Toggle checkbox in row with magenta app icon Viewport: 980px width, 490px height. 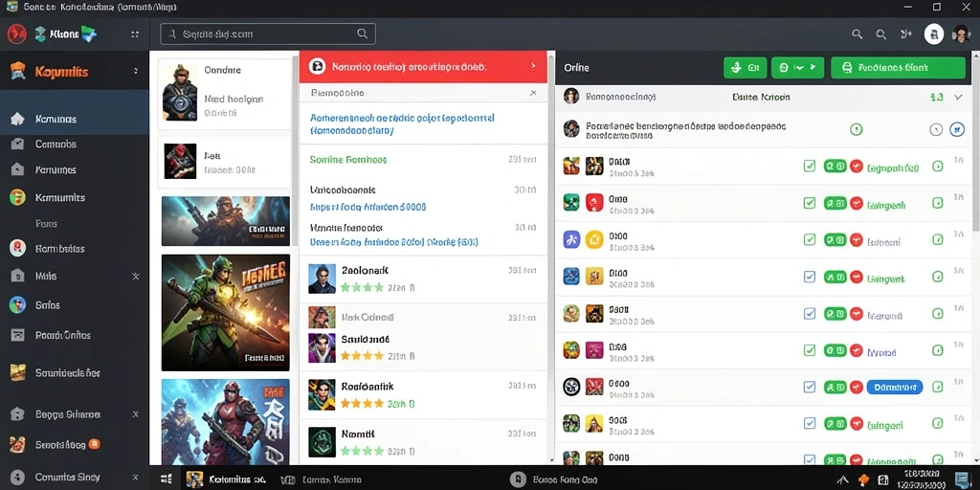coord(810,350)
